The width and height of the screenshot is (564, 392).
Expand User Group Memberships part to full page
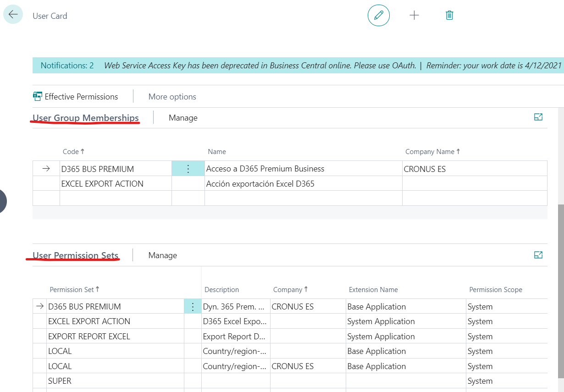(x=538, y=117)
